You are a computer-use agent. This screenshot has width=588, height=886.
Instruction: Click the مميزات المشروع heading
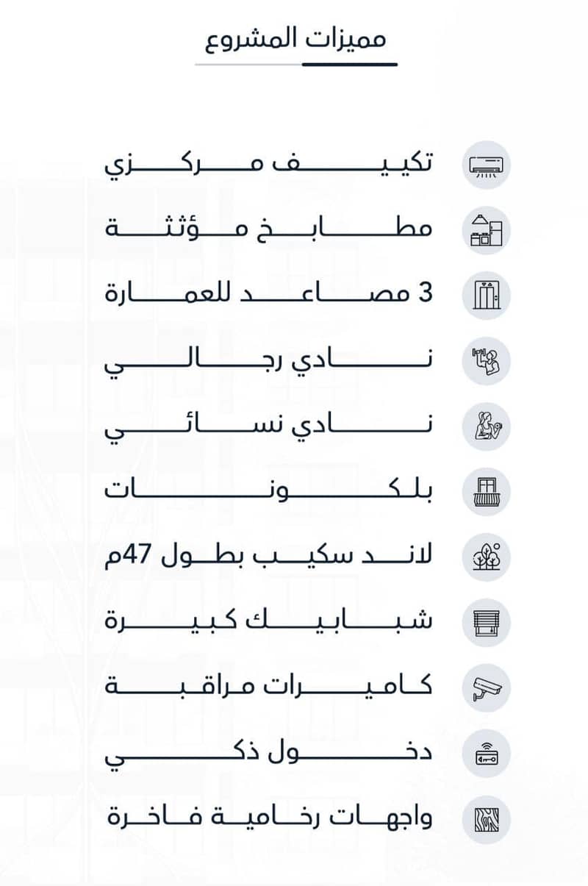(x=295, y=38)
